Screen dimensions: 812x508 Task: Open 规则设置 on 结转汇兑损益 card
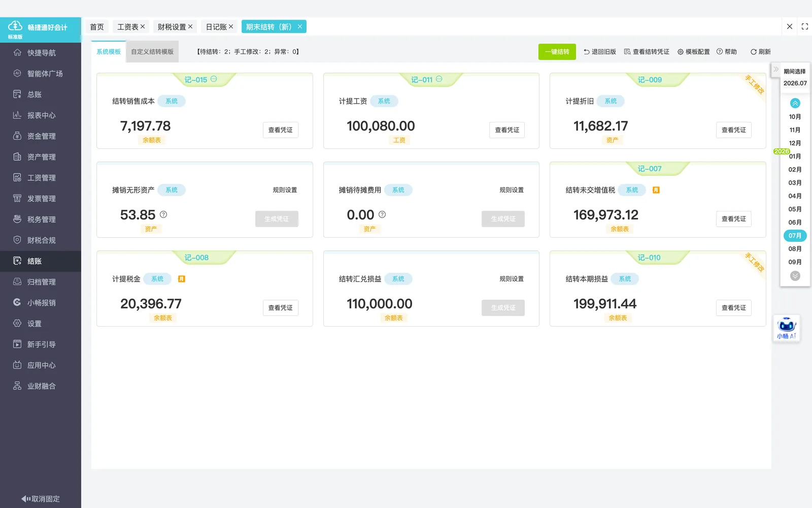click(512, 279)
